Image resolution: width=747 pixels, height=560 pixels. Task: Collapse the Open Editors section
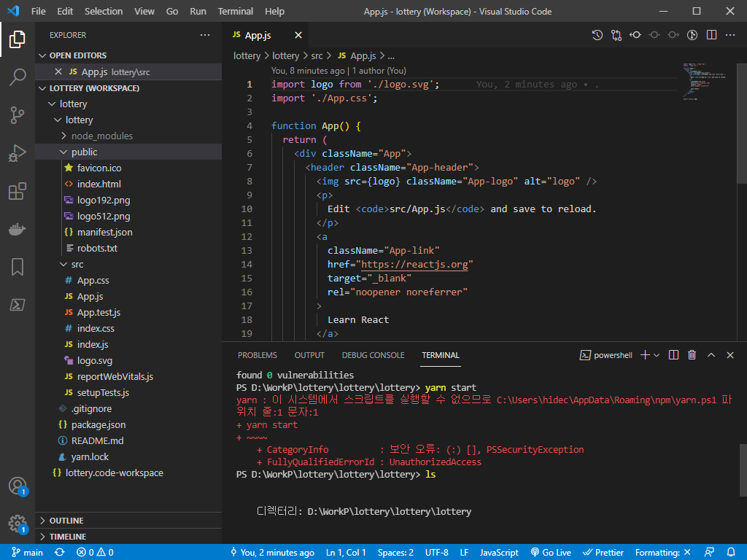(42, 55)
